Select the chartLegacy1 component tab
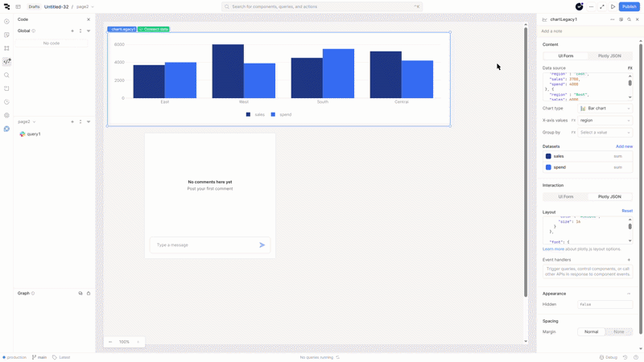Viewport: 644px width, 362px height. [x=122, y=29]
